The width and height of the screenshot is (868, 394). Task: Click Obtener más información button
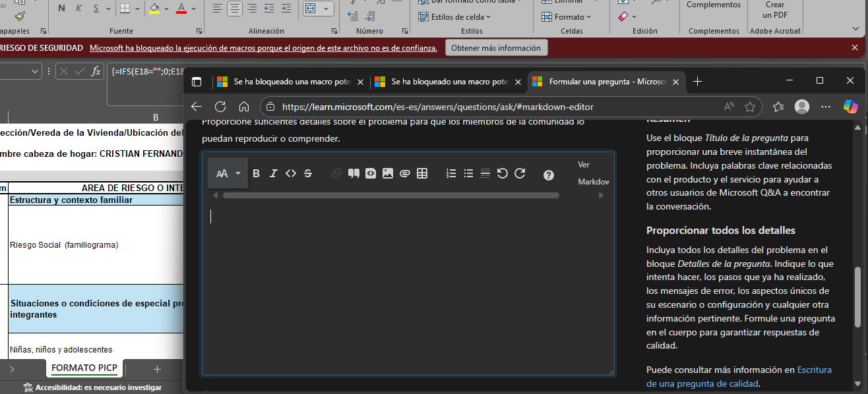496,48
